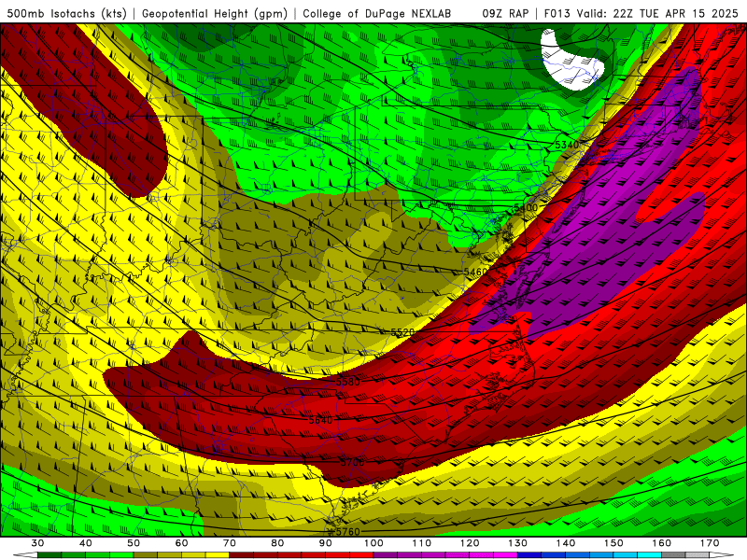The height and width of the screenshot is (560, 747).
Task: Click the dark olive 50–55 kt legend swatch
Action: pos(146,555)
